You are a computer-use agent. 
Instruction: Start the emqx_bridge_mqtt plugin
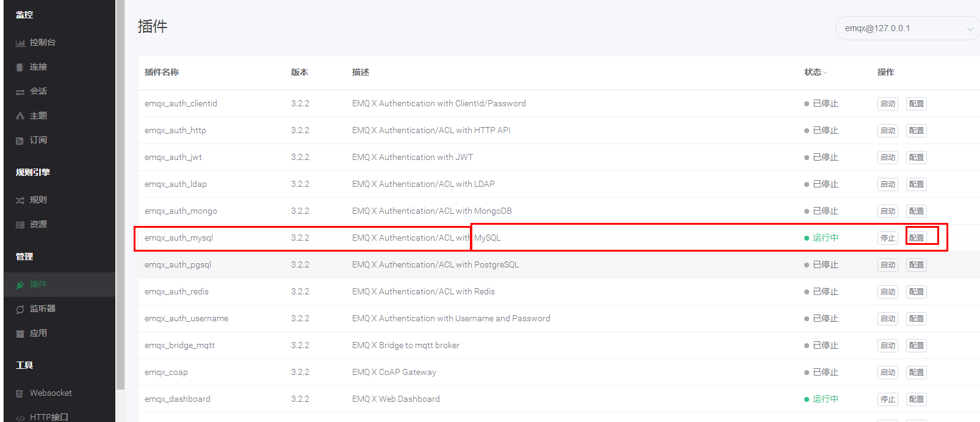point(888,346)
